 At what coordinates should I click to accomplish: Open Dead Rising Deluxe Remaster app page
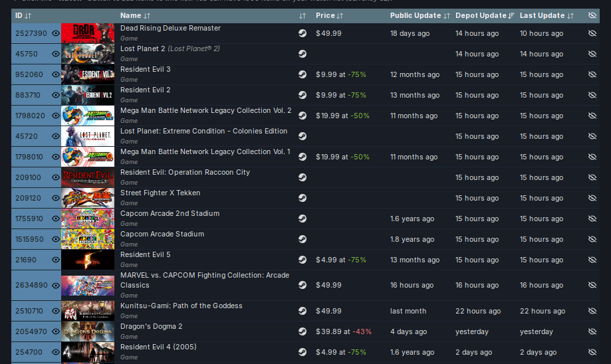tap(170, 28)
